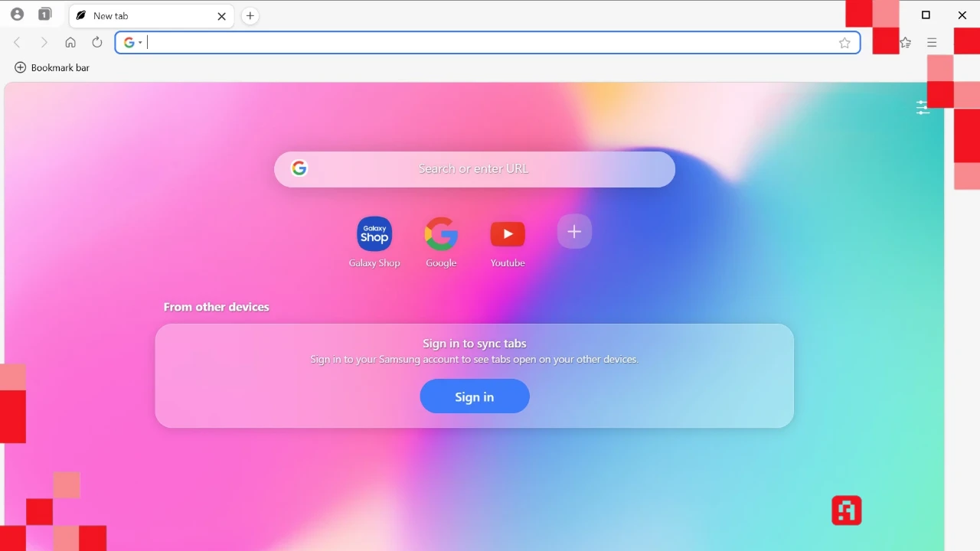Open the bookmarks list star icon
This screenshot has width=980, height=551.
[x=905, y=42]
